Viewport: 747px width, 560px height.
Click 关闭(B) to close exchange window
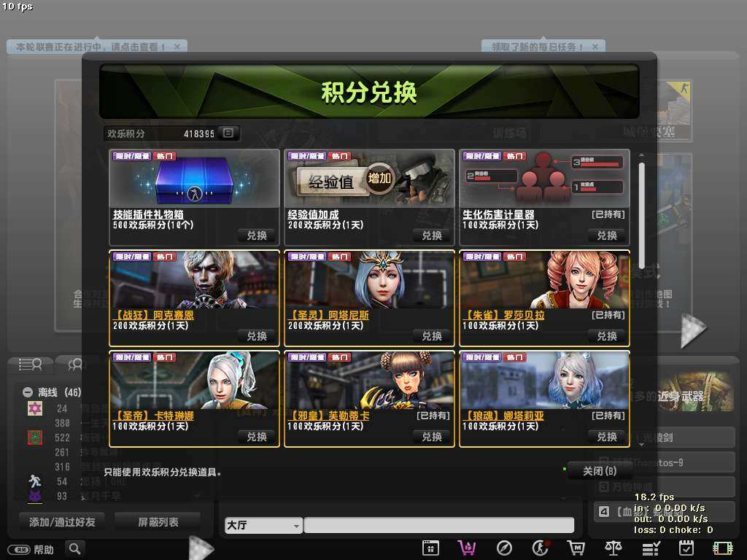[599, 471]
